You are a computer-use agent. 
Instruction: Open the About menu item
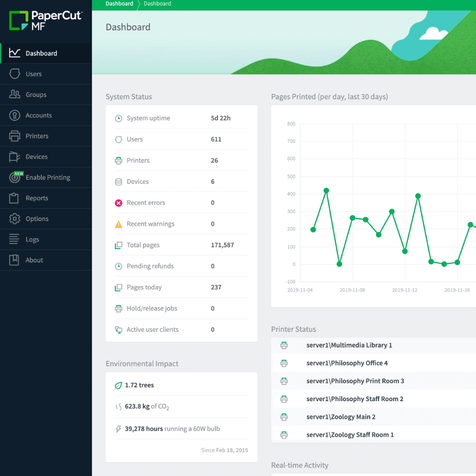tap(34, 260)
